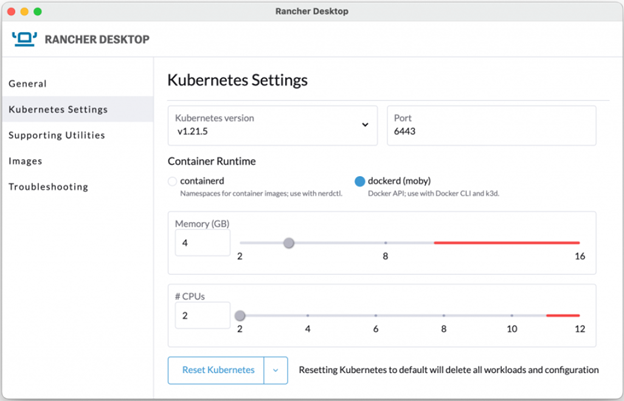Click the CPUs slider handle

(240, 316)
